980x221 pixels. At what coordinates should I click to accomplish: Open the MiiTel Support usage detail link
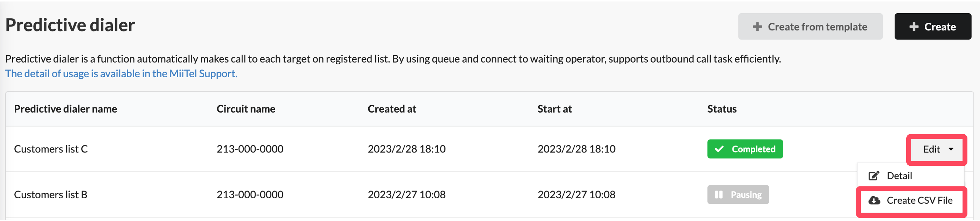click(121, 73)
